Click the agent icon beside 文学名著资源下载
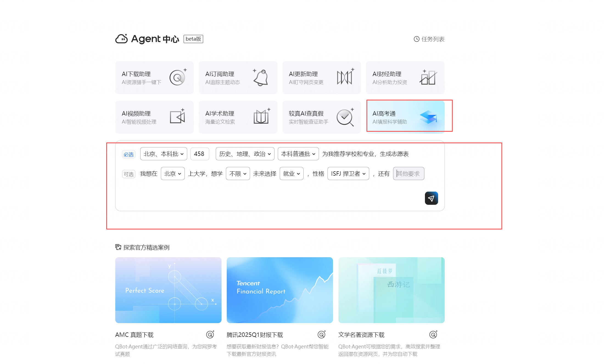605x364 pixels. coord(433,334)
